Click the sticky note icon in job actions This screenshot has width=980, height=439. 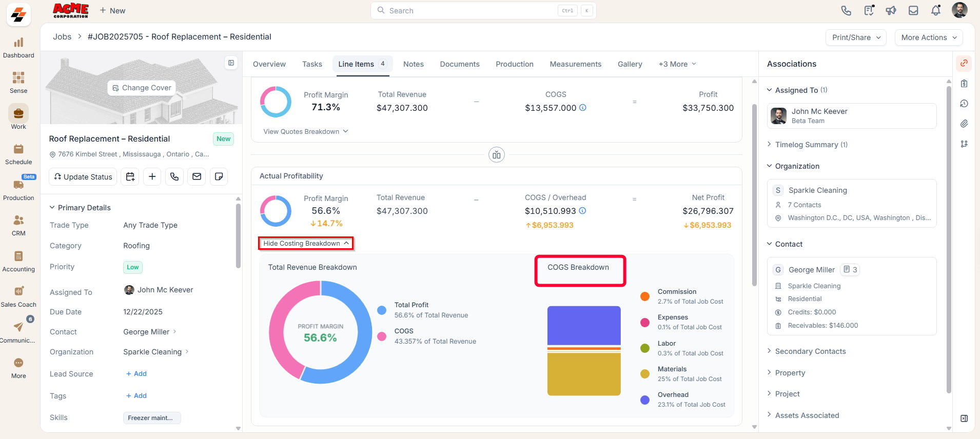point(219,176)
